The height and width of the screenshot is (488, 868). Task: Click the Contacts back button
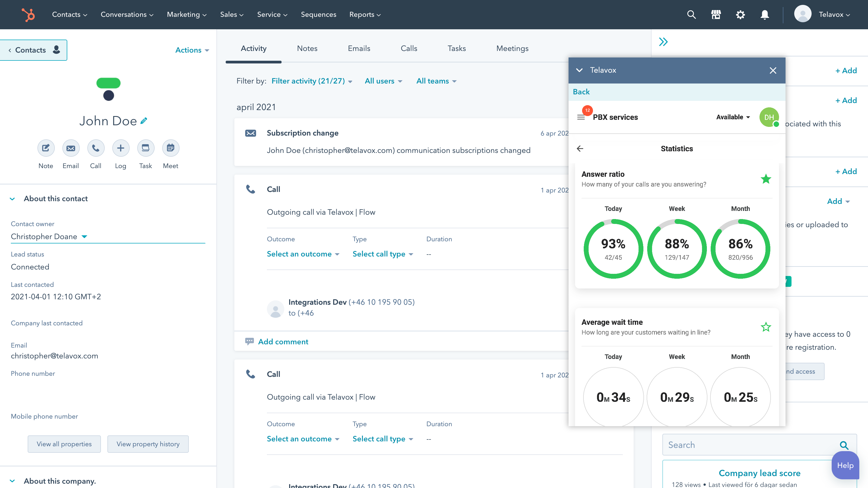(33, 50)
